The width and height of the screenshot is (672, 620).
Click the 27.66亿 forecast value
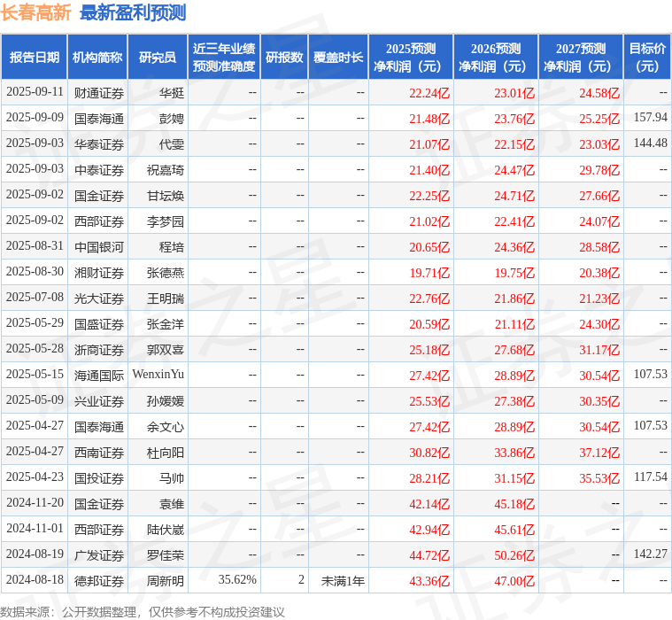click(x=599, y=196)
